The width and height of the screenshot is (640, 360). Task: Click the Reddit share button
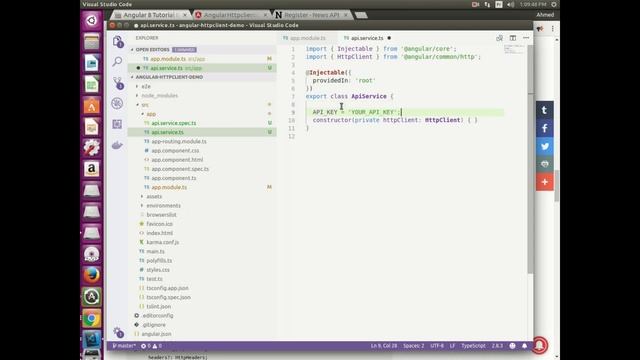544,164
